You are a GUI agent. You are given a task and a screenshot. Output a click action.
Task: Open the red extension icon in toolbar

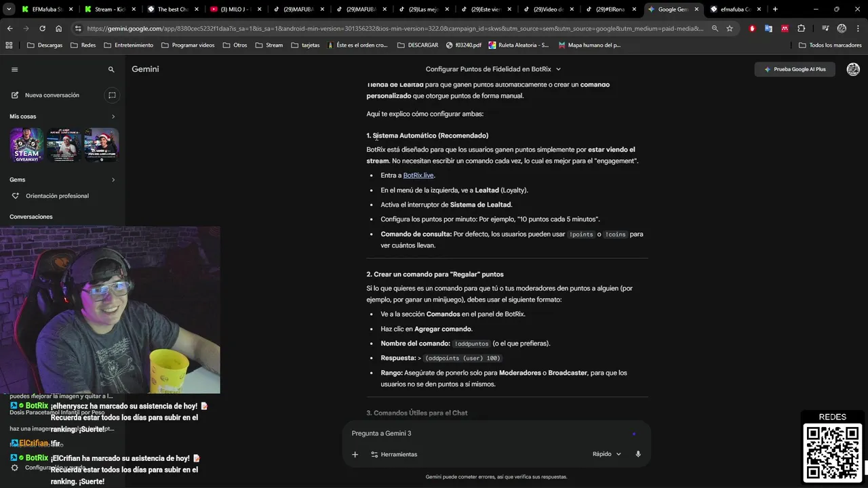pos(752,28)
